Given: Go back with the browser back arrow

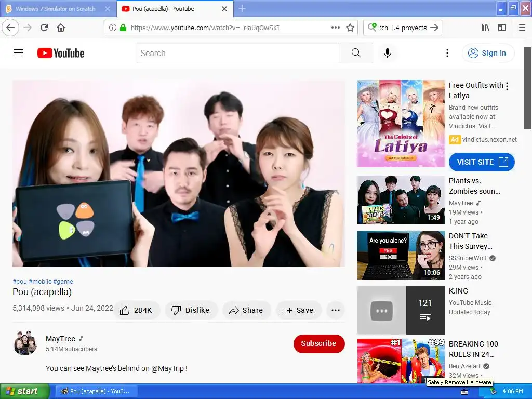Looking at the screenshot, I should click(x=10, y=28).
